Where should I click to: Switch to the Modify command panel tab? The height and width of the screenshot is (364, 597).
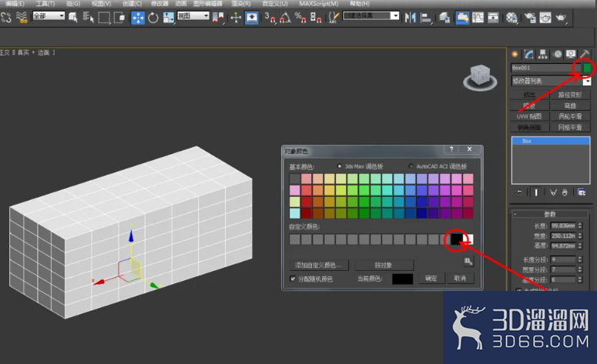[x=529, y=55]
